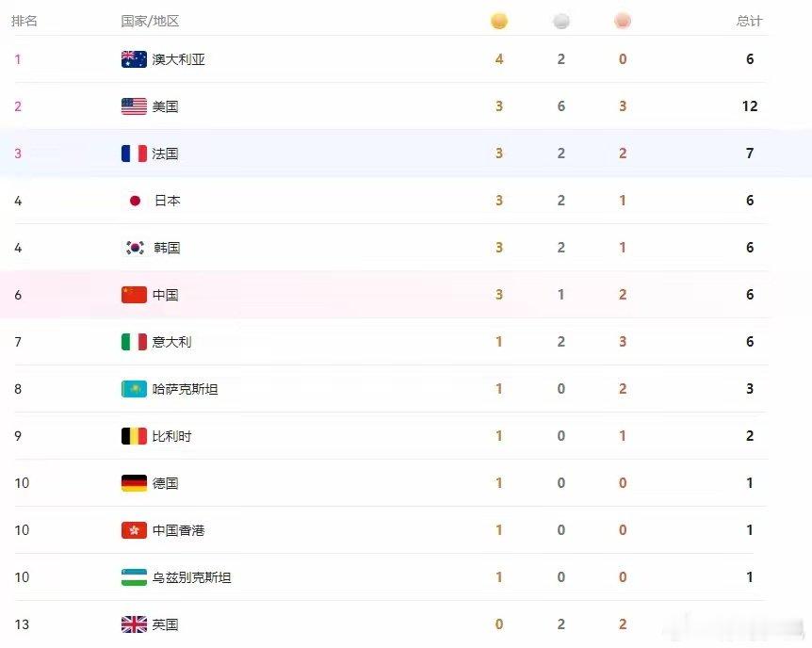Click the total 12 for 美国
Viewport: 812px width, 648px height.
(x=749, y=106)
